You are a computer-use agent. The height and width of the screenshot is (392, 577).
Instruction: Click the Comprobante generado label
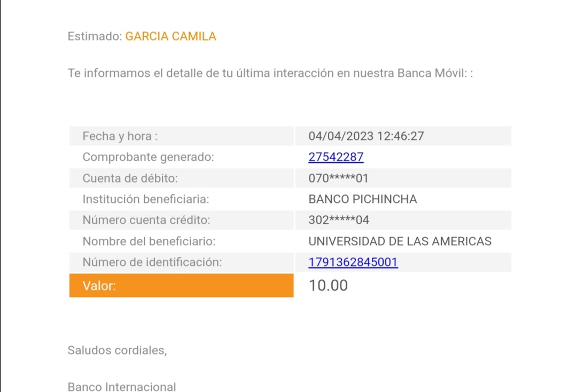[148, 157]
